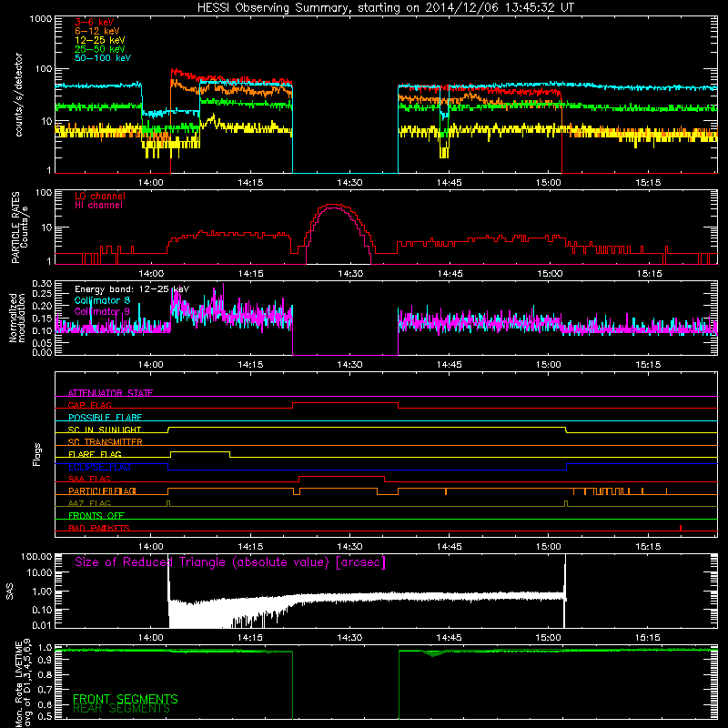This screenshot has height=728, width=728.
Task: Click the vertical Flags axis label
Action: point(37,454)
